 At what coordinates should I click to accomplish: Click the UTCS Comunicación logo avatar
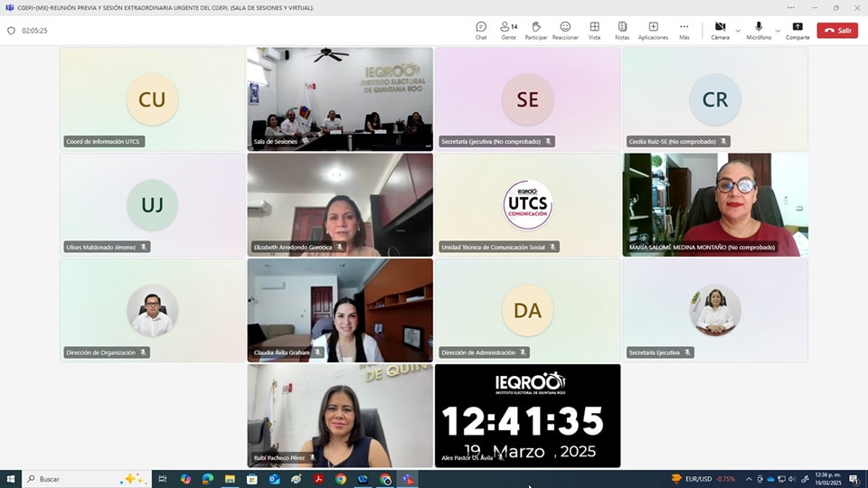pyautogui.click(x=527, y=205)
